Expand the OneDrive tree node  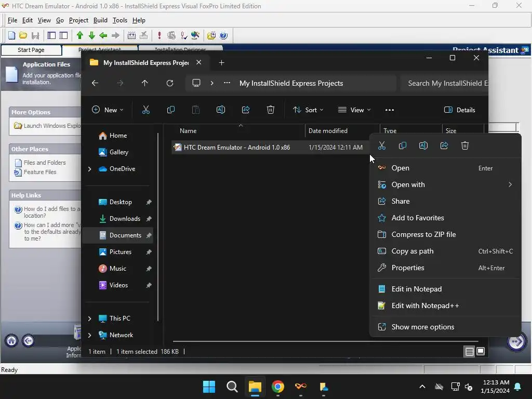(x=89, y=169)
